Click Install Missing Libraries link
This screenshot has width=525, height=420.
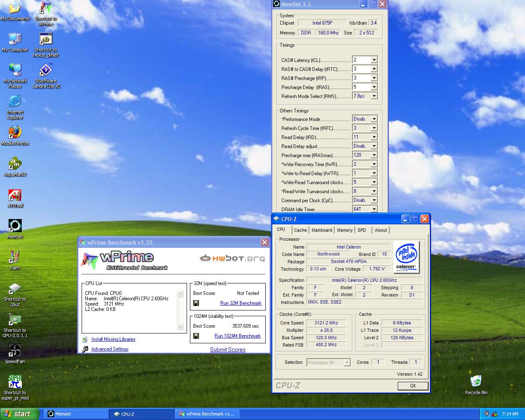pos(113,339)
